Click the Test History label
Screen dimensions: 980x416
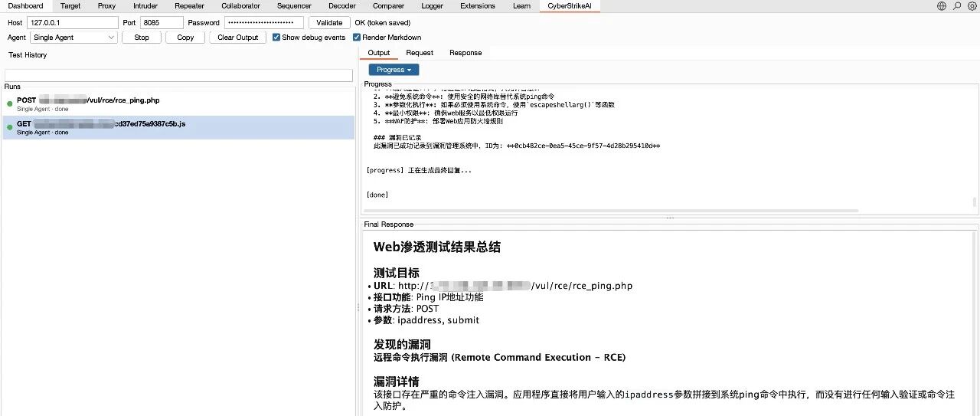click(x=28, y=55)
